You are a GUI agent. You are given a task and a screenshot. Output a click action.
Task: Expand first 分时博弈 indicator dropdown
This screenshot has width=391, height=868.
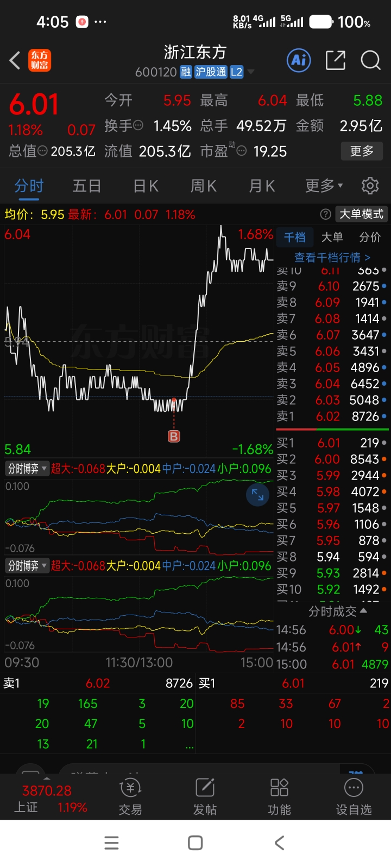pos(27,468)
